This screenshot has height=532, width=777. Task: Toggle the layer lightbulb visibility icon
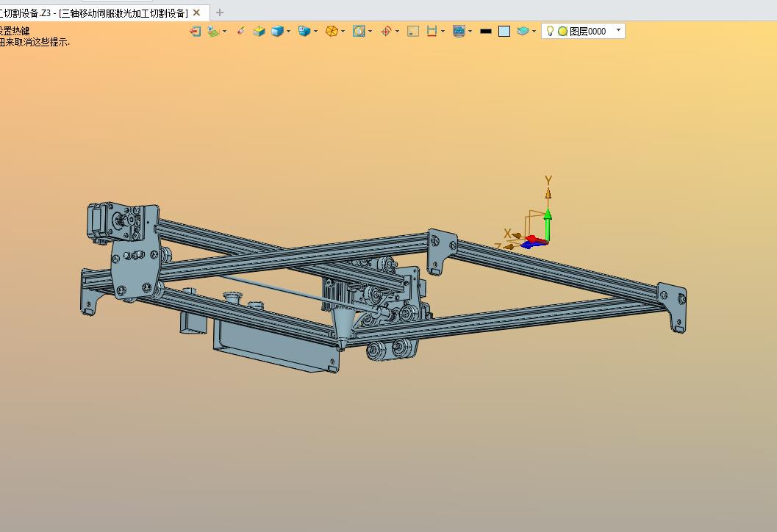[550, 31]
